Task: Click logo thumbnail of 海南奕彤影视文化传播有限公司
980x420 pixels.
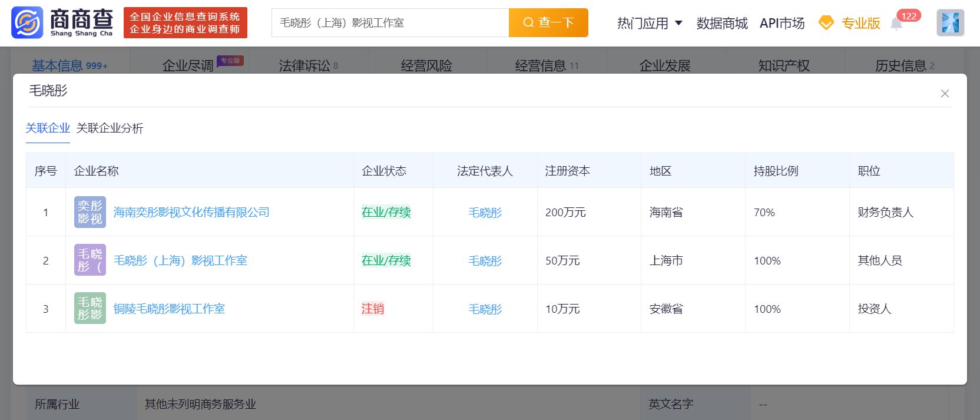Action: pos(90,212)
